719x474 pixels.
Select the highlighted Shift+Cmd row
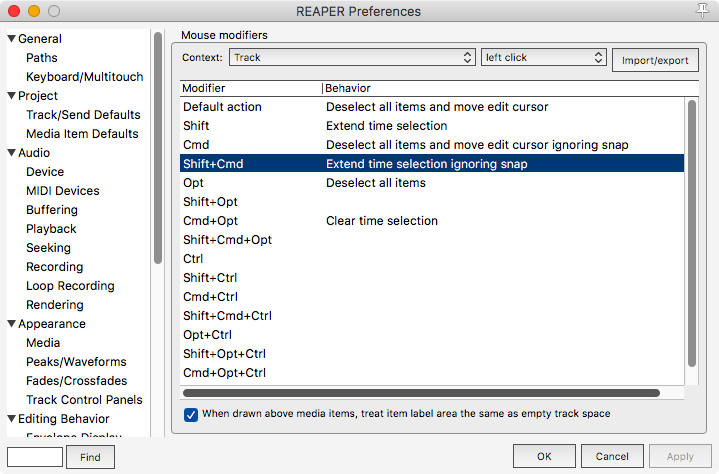point(432,164)
